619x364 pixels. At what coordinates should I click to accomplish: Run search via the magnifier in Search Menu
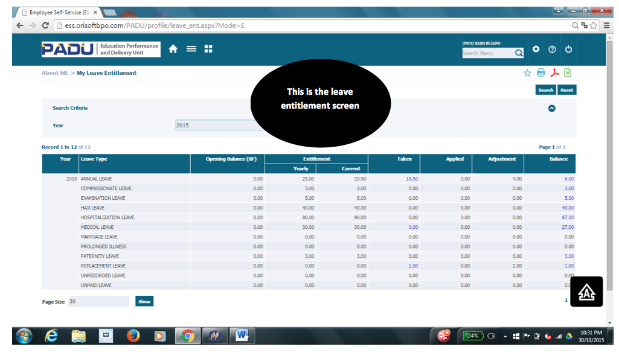(x=519, y=53)
